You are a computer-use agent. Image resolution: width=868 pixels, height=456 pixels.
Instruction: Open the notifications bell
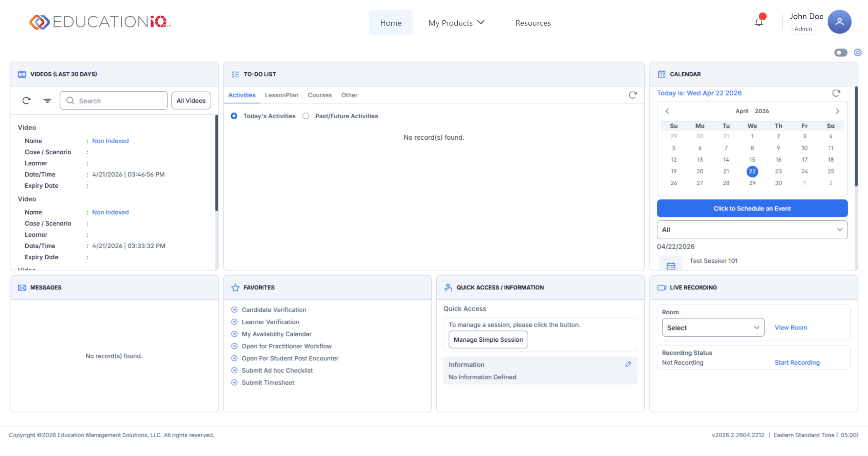coord(759,22)
